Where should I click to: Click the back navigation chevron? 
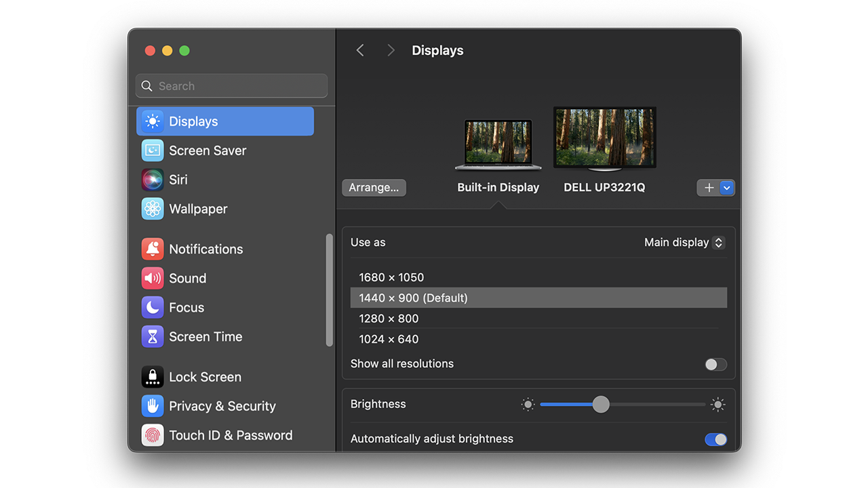click(359, 49)
